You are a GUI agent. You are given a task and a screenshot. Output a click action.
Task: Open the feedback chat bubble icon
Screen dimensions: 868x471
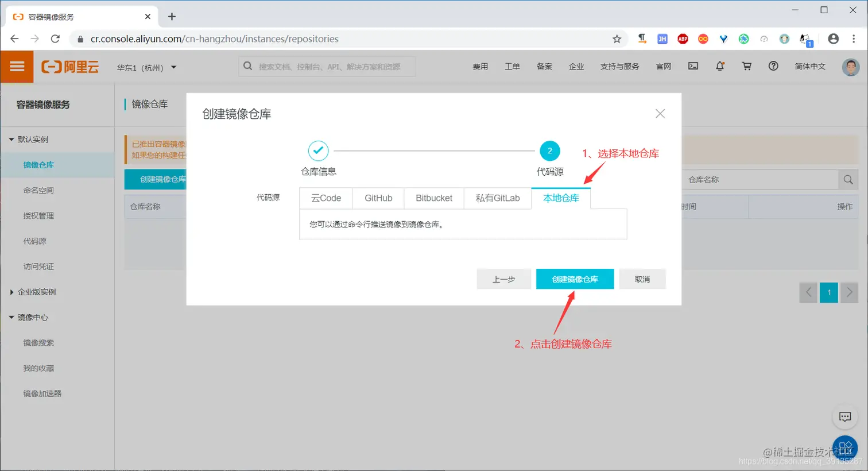[x=845, y=417]
